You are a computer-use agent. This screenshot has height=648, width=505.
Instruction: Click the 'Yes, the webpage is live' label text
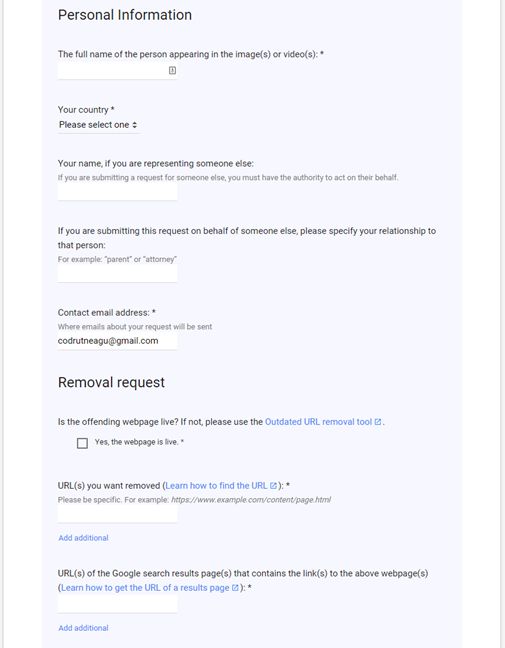(139, 442)
